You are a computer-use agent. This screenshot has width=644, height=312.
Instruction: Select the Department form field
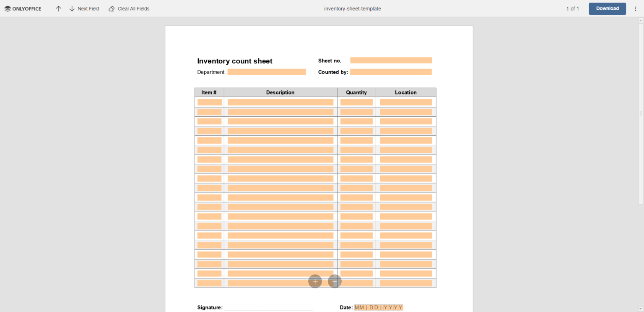point(267,71)
